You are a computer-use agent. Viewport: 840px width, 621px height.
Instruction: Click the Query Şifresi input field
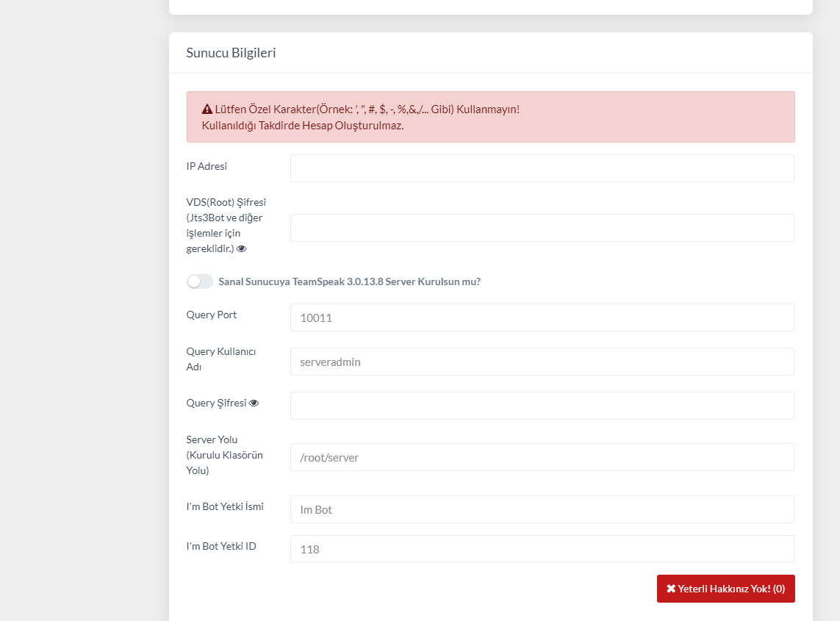[542, 406]
